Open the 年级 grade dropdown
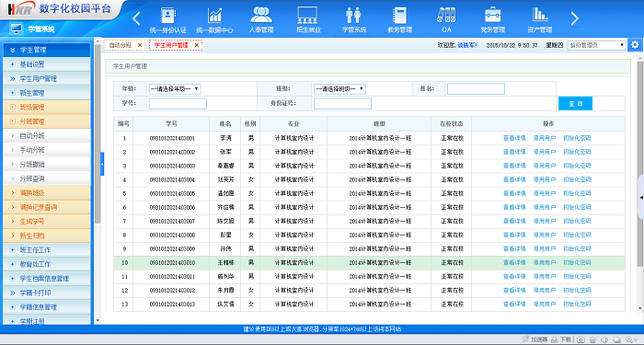644x345 pixels. coord(175,88)
